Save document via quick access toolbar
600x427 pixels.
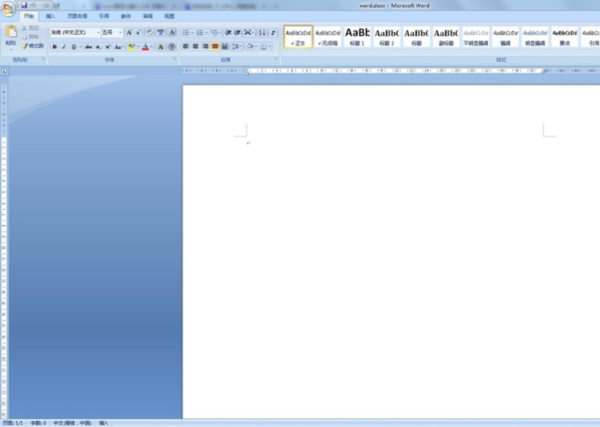point(24,5)
